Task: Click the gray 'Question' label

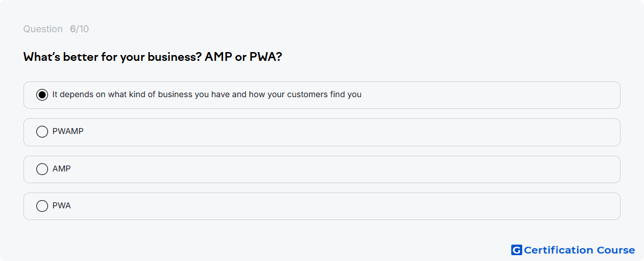Action: [x=43, y=29]
